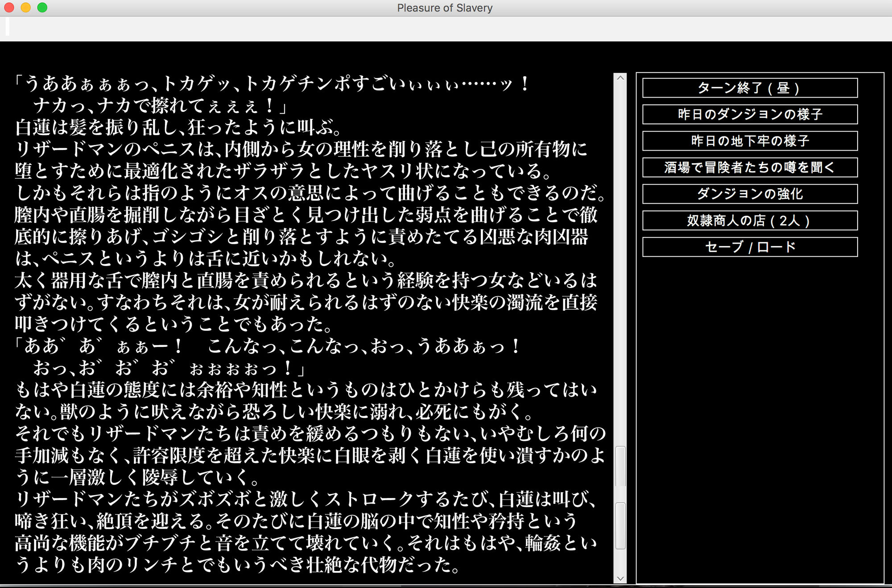This screenshot has height=588, width=892.
Task: Open 昨日の地下牢の様子 report
Action: tap(749, 141)
